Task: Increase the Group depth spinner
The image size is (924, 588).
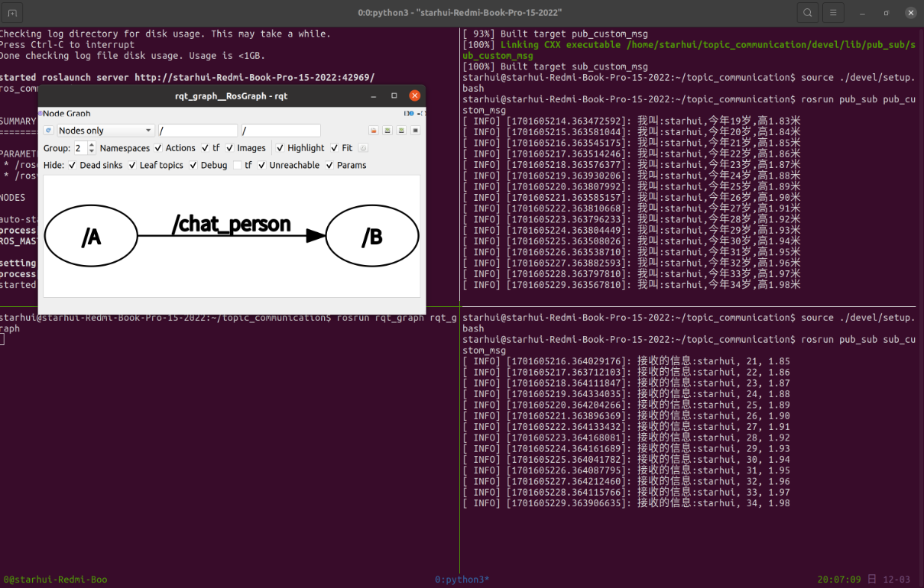Action: click(x=92, y=145)
